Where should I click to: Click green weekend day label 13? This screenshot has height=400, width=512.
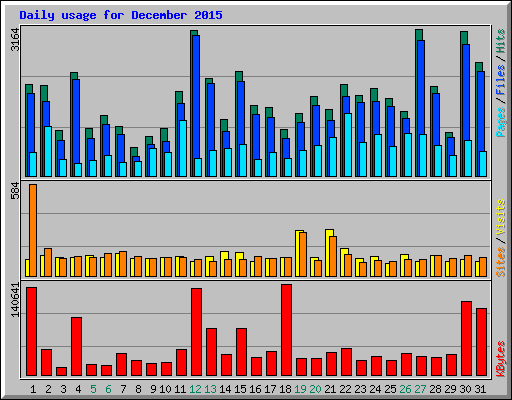pyautogui.click(x=210, y=389)
